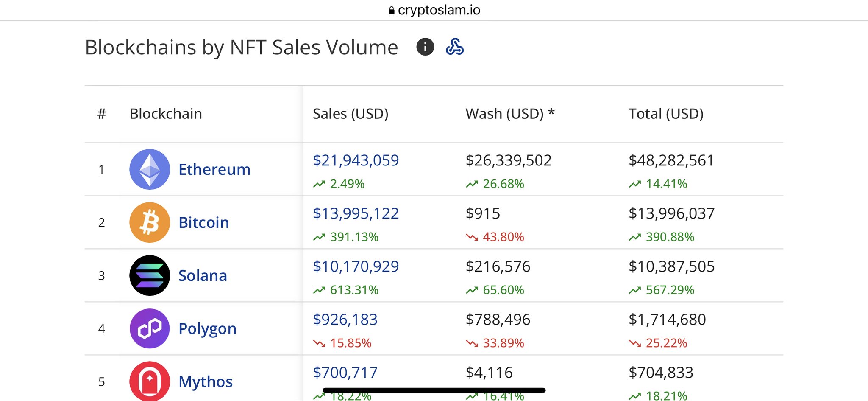
Task: Click the Solana logo icon
Action: tap(150, 275)
